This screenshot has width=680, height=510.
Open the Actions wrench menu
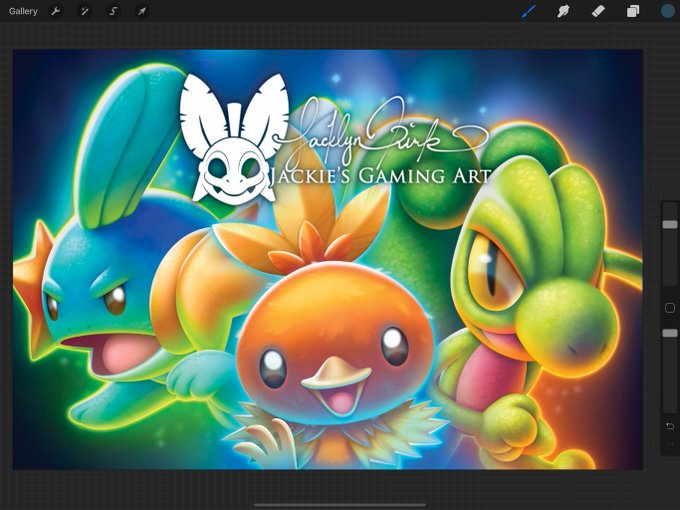point(56,11)
